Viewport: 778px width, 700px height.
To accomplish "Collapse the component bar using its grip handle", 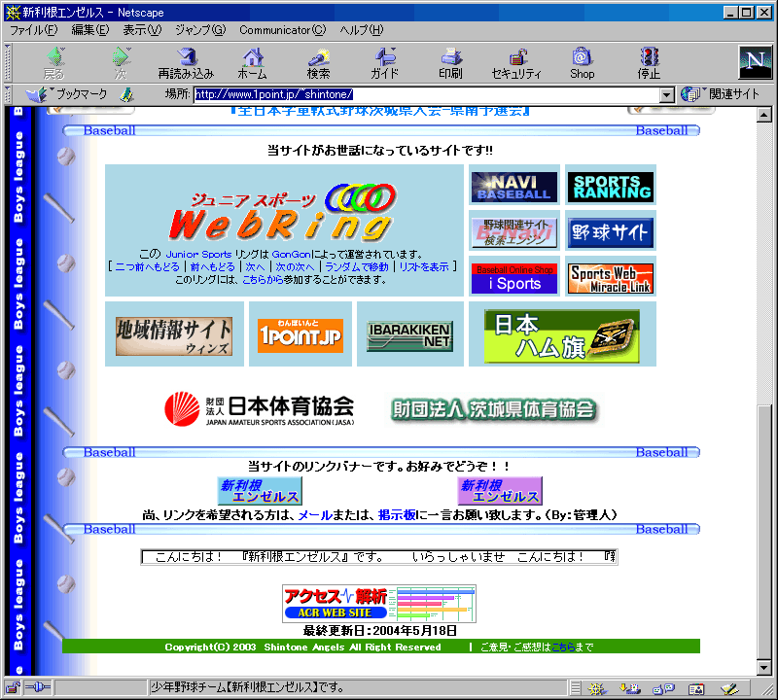I will [576, 688].
